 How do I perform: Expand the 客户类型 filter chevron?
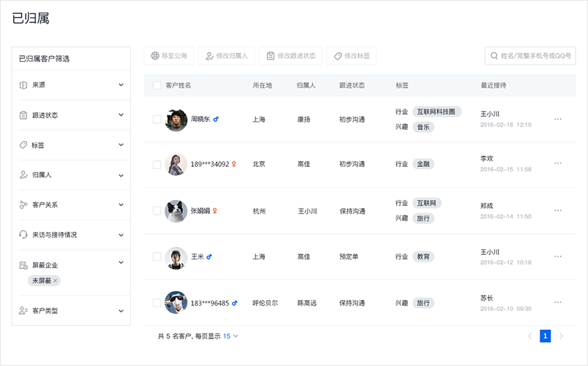click(121, 311)
